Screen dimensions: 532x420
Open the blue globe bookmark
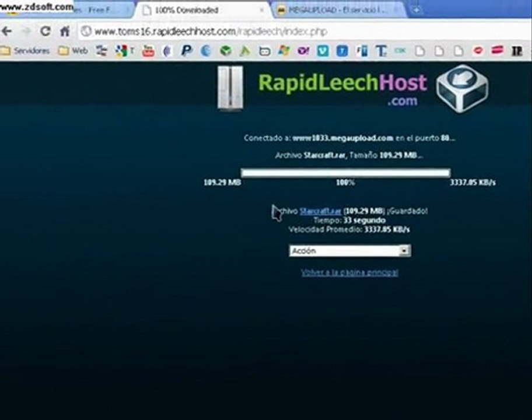tap(205, 51)
